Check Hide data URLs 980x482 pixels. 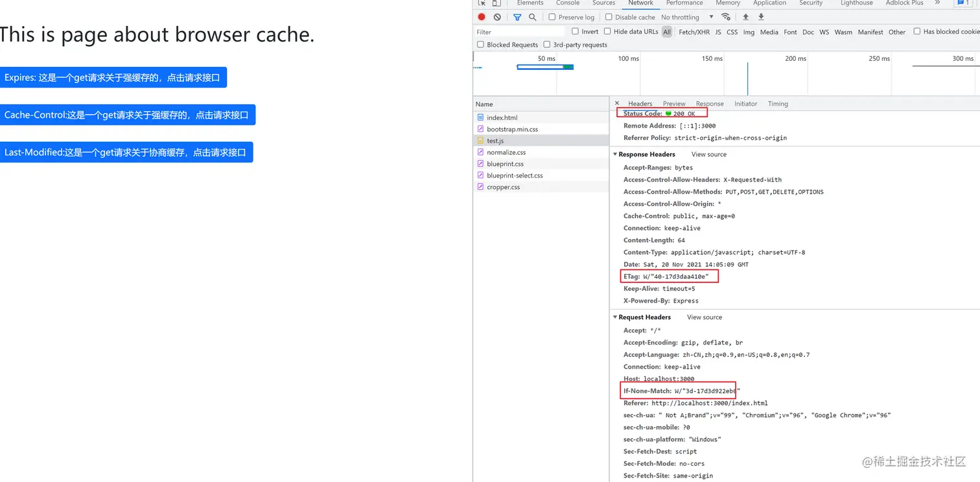(607, 31)
